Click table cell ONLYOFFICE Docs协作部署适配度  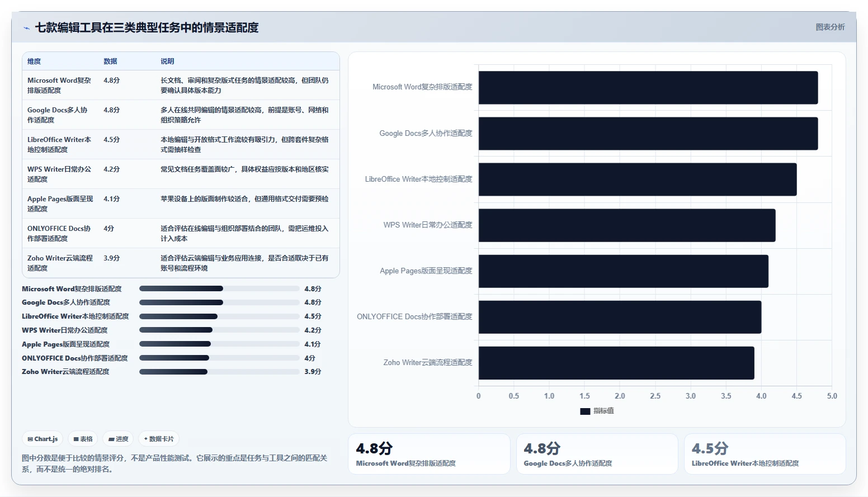tap(59, 233)
